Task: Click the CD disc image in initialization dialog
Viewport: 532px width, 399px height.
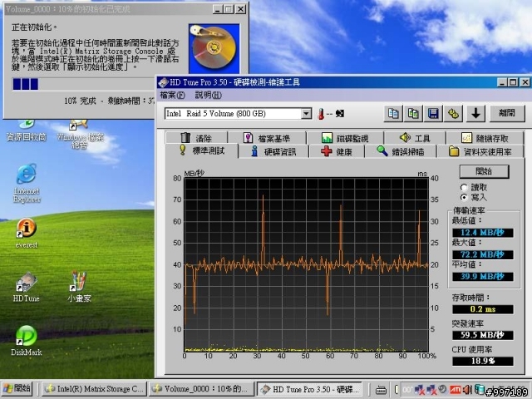Action: coord(214,48)
